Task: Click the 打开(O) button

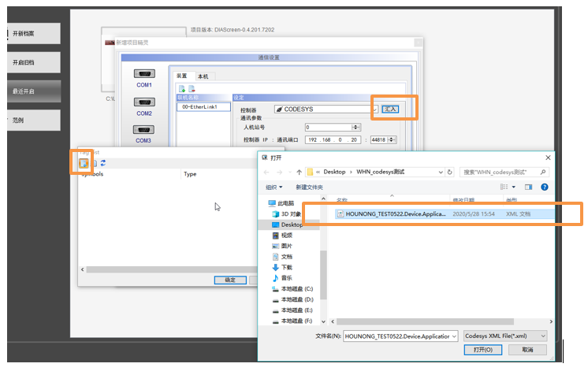Action: 484,350
